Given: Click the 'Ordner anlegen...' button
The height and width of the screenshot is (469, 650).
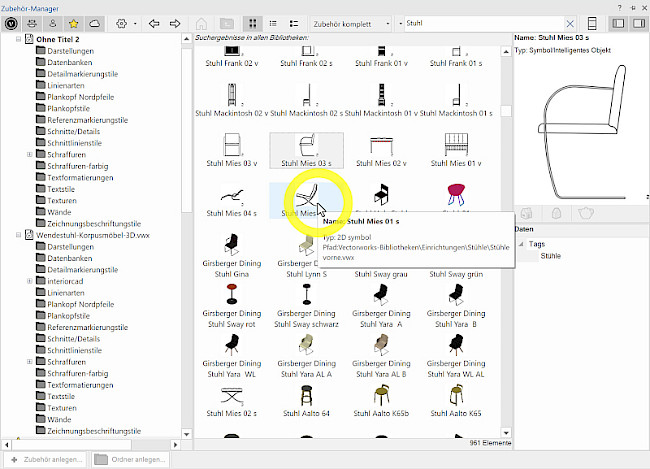Looking at the screenshot, I should tap(129, 459).
